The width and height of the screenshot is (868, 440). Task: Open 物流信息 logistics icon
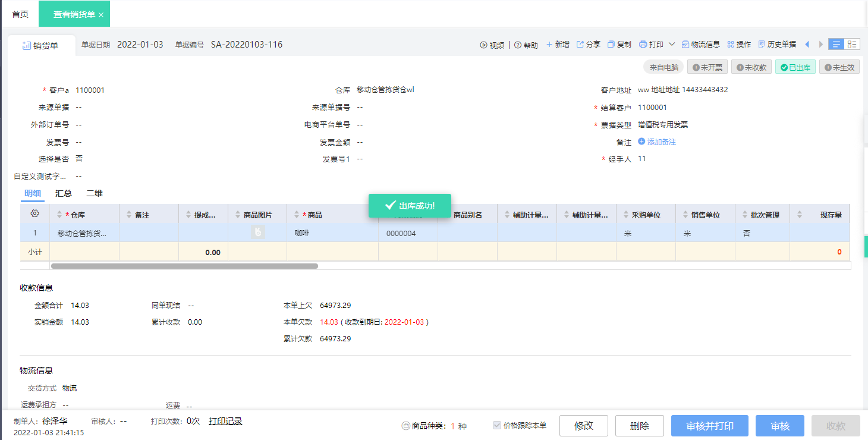click(x=685, y=45)
